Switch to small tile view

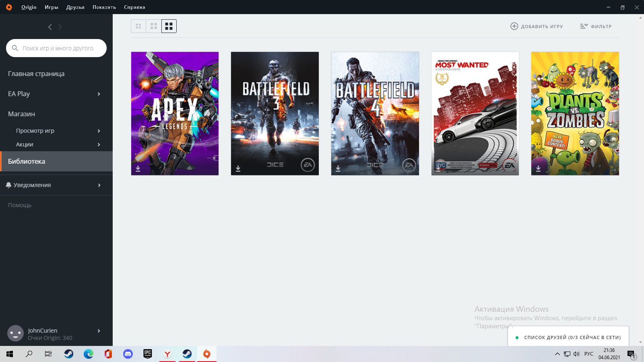138,26
